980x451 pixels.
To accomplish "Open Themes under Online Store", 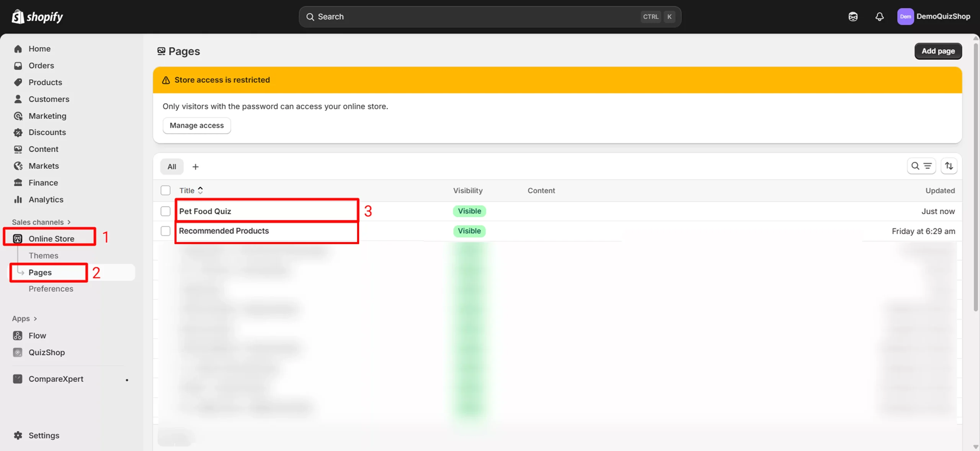I will [x=43, y=256].
